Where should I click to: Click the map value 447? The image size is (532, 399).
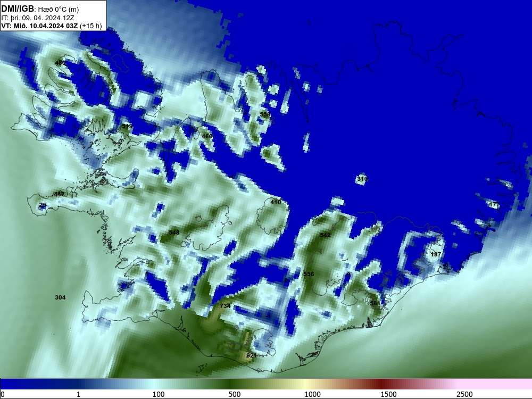(x=59, y=194)
